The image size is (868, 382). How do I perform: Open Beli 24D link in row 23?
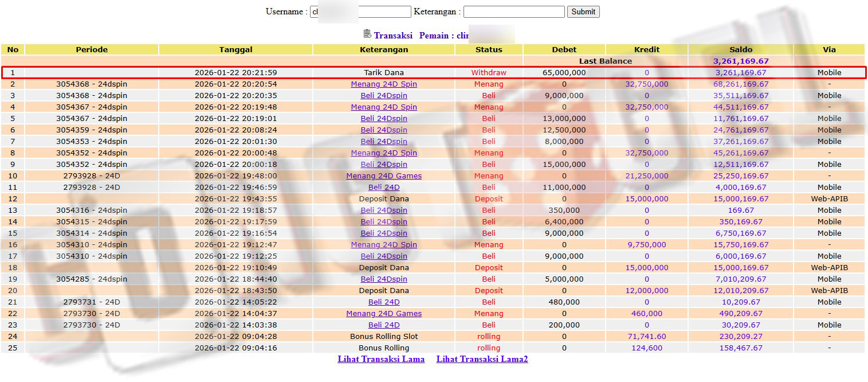coord(384,325)
